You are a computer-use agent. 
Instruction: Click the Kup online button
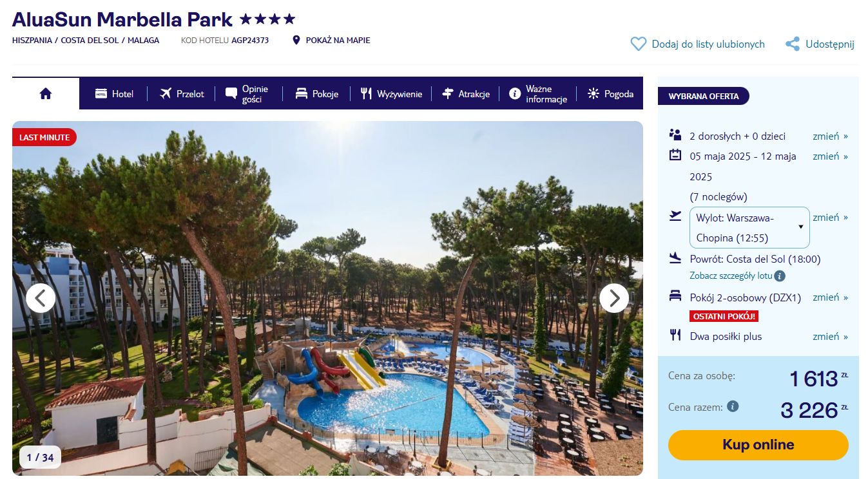point(758,445)
